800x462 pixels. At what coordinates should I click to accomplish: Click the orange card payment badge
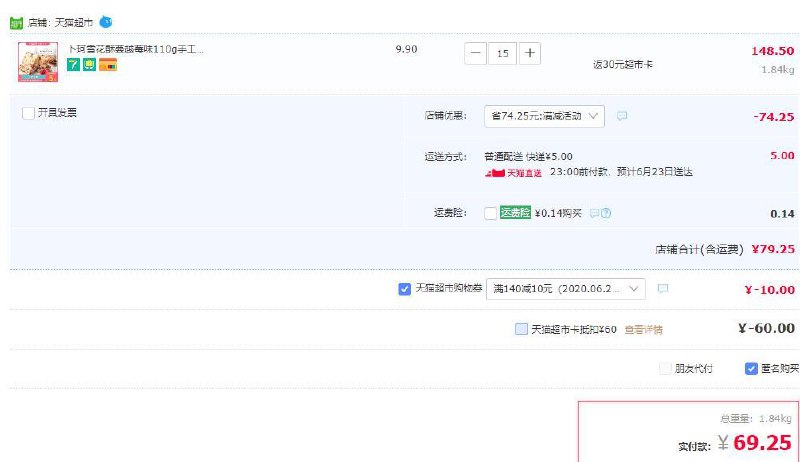[108, 65]
